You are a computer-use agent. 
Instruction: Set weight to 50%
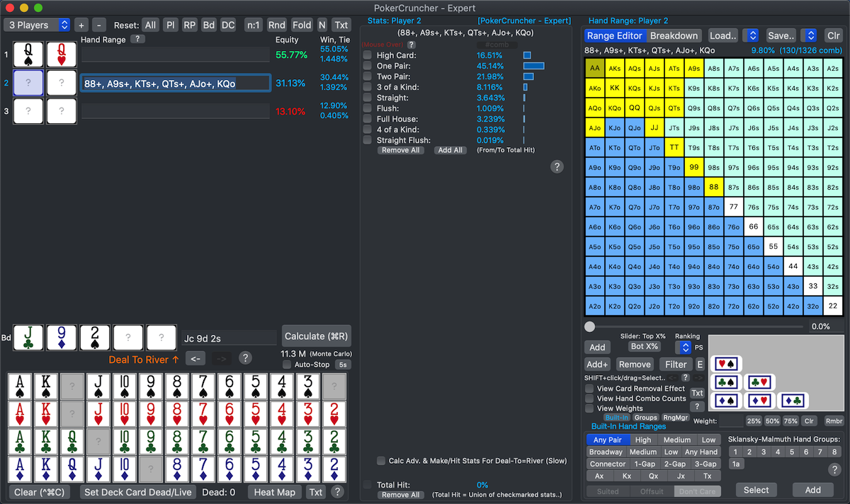click(x=772, y=421)
